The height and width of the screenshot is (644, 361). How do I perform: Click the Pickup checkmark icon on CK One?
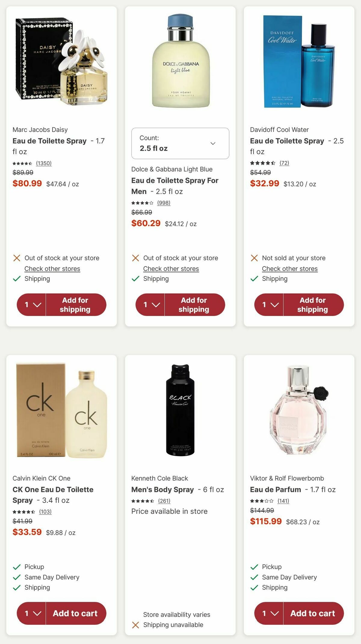tap(17, 567)
